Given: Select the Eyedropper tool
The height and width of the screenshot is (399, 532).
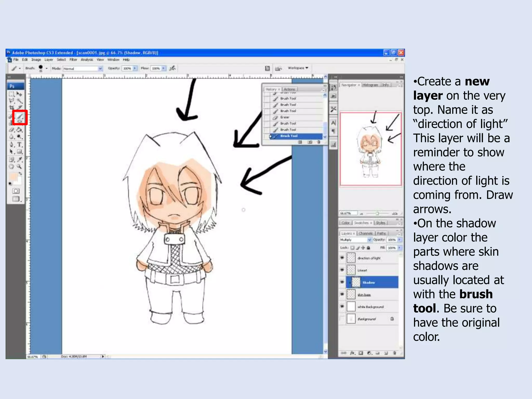Looking at the screenshot, I should click(19, 159).
